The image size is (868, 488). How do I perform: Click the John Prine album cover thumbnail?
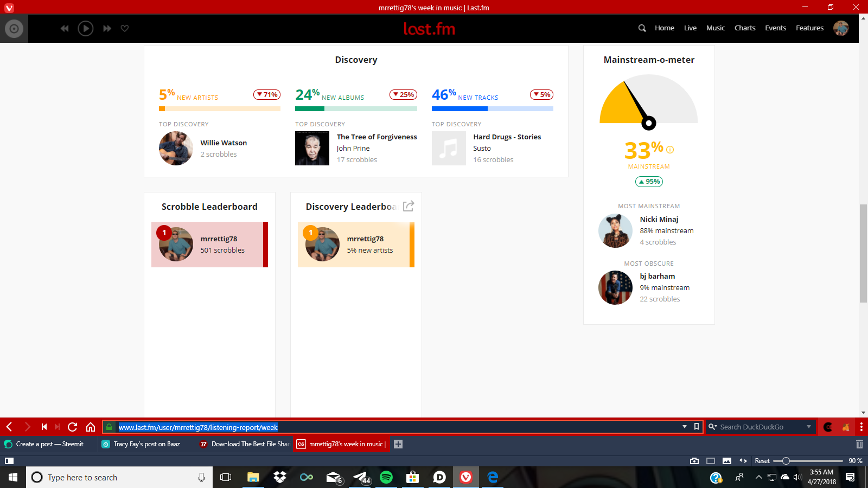312,149
